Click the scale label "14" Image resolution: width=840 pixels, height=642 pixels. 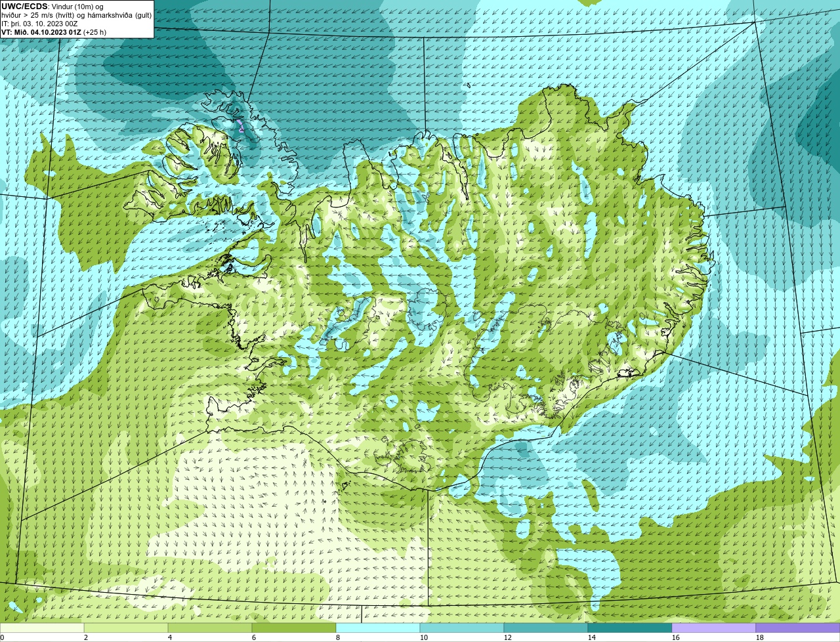592,637
